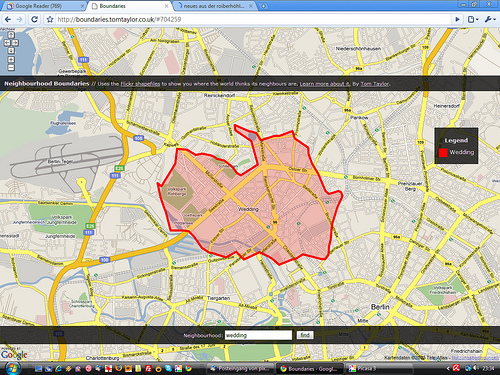
Task: Go back in browser history
Action: [8, 19]
